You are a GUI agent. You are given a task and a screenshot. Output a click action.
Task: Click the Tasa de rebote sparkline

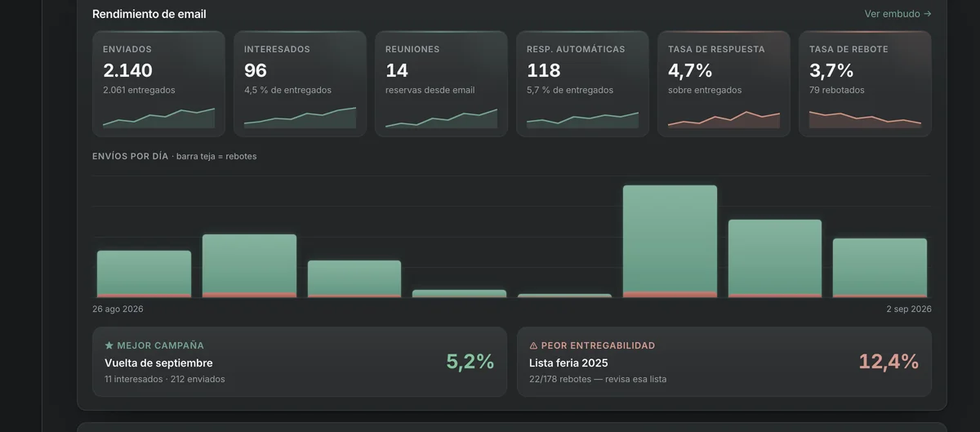[865, 119]
